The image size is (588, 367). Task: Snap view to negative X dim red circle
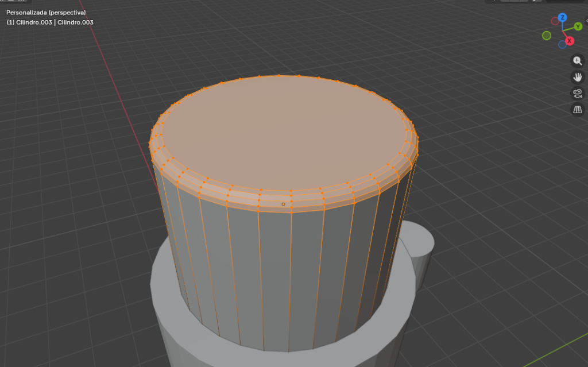555,21
